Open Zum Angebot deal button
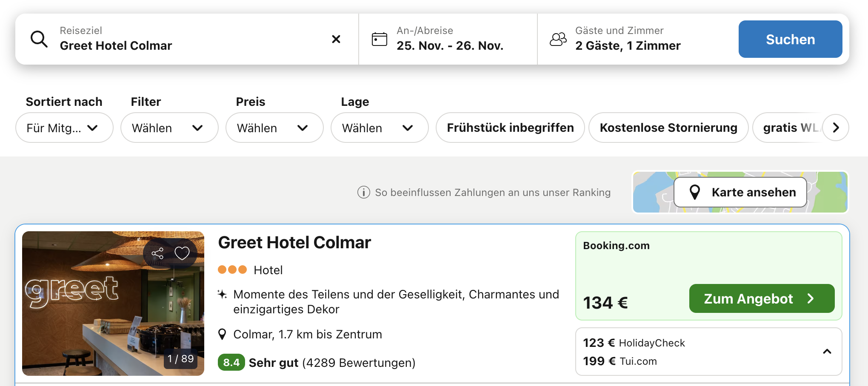Viewport: 868px width, 386px height. pos(762,298)
